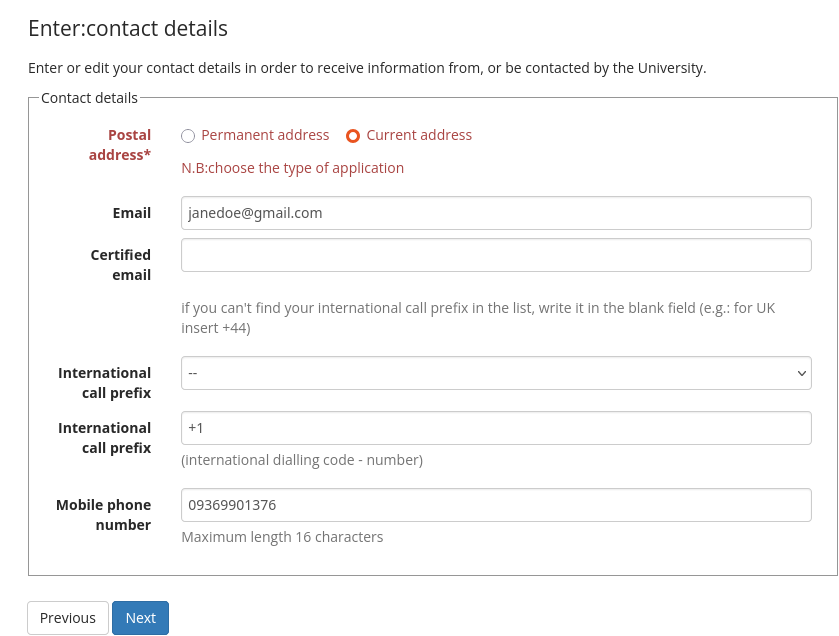This screenshot has width=839, height=636.
Task: Click the "Contact details" fieldset legend
Action: pyautogui.click(x=89, y=98)
